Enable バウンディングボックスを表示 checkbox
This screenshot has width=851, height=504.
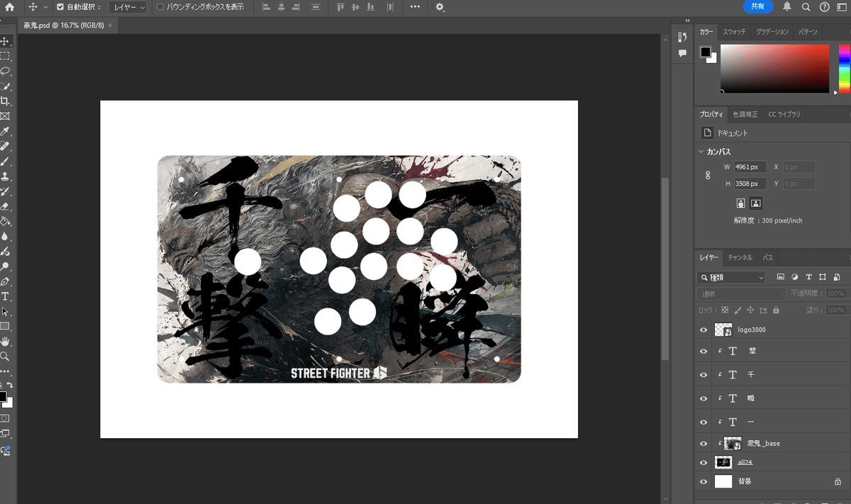(x=160, y=7)
